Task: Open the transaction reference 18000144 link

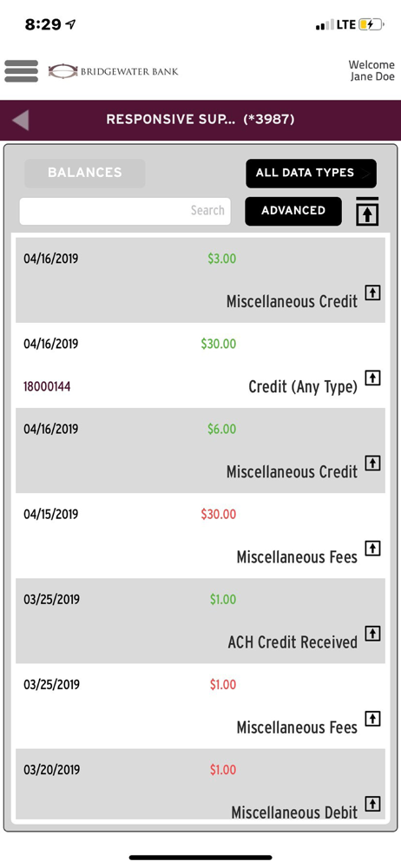Action: (47, 387)
